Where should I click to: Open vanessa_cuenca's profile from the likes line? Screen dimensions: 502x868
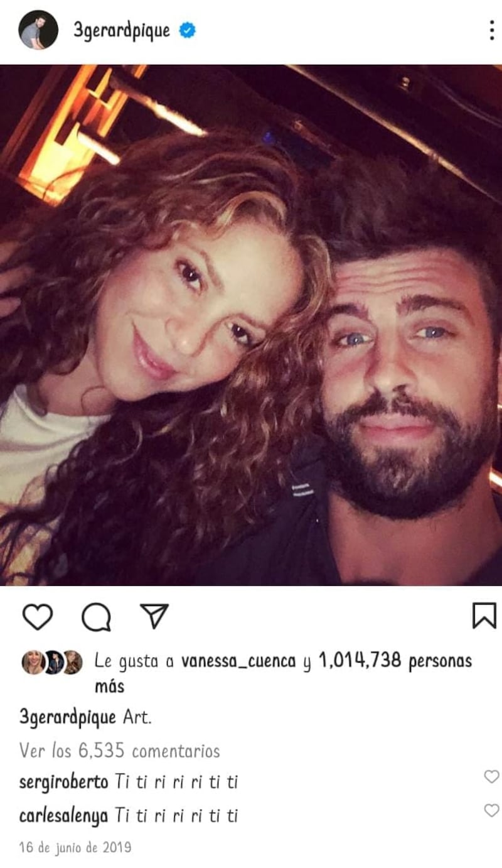(x=238, y=661)
